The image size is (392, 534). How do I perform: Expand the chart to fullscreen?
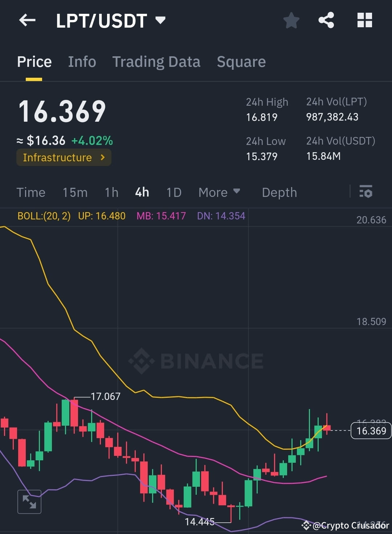(x=29, y=502)
